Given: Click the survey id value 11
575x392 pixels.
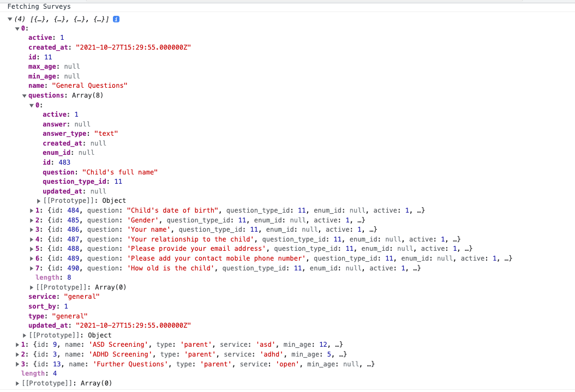Looking at the screenshot, I should tap(48, 57).
